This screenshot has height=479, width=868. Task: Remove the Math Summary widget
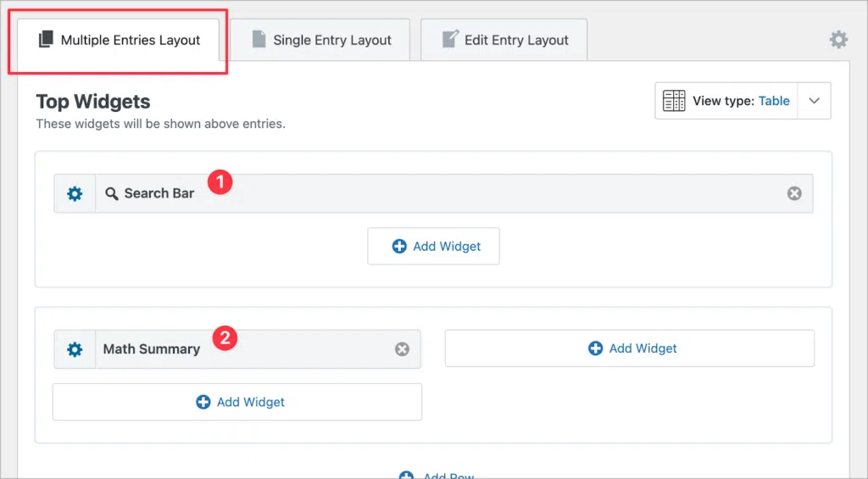(402, 349)
